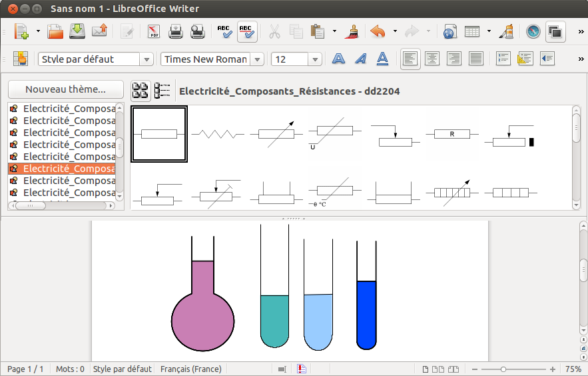This screenshot has height=376, width=588.
Task: Show drawing functions icon
Action: [506, 31]
